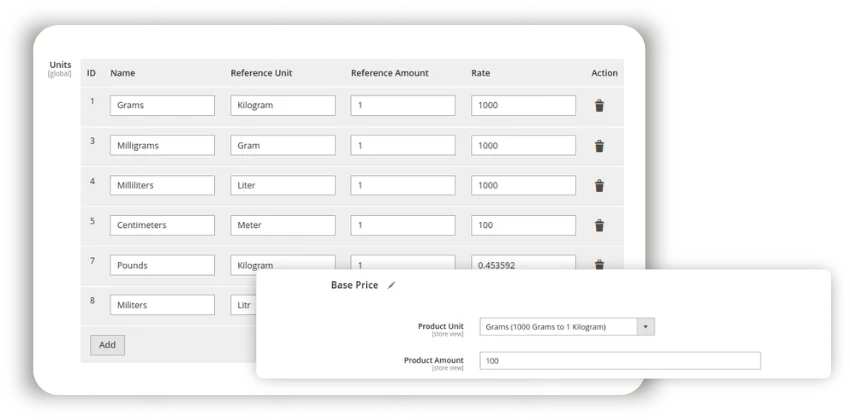Click the Name column header
850x420 pixels.
123,73
